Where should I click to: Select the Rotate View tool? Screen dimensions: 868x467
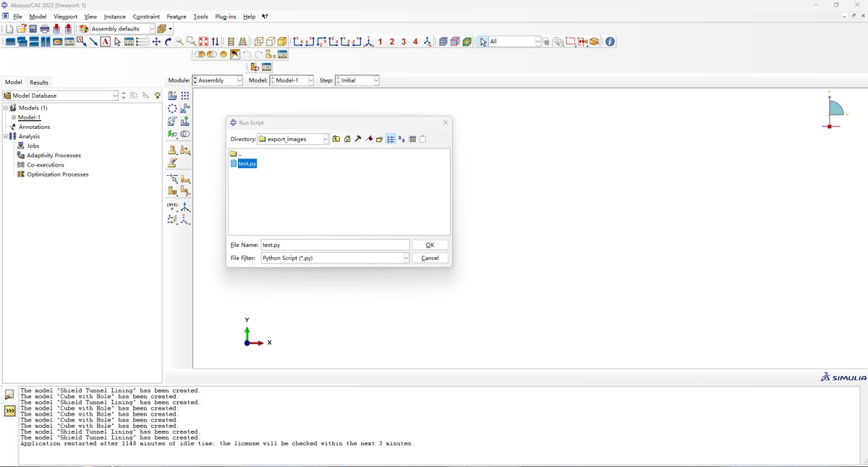(x=168, y=42)
